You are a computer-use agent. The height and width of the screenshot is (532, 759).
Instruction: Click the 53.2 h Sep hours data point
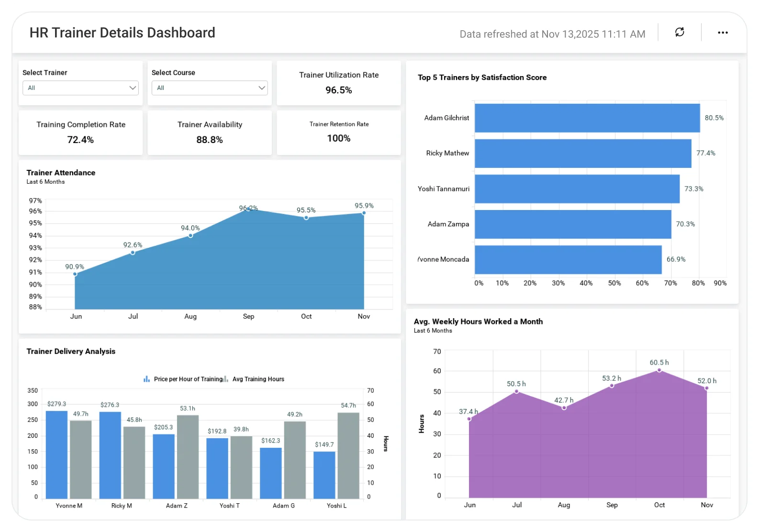tap(612, 386)
